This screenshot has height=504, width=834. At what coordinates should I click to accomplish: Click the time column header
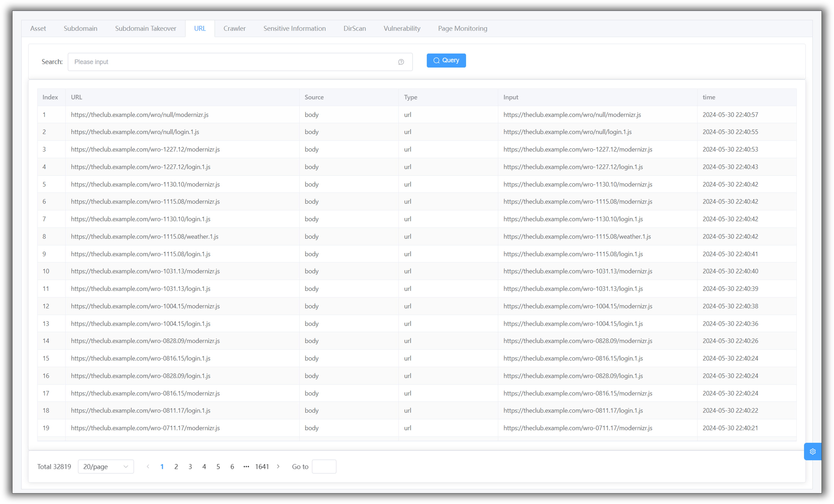[709, 97]
